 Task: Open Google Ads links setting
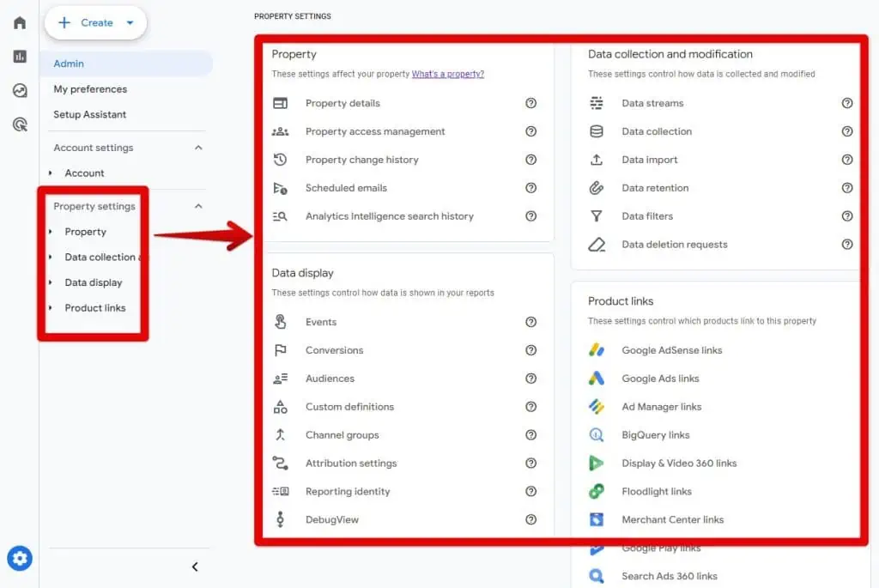(x=660, y=379)
